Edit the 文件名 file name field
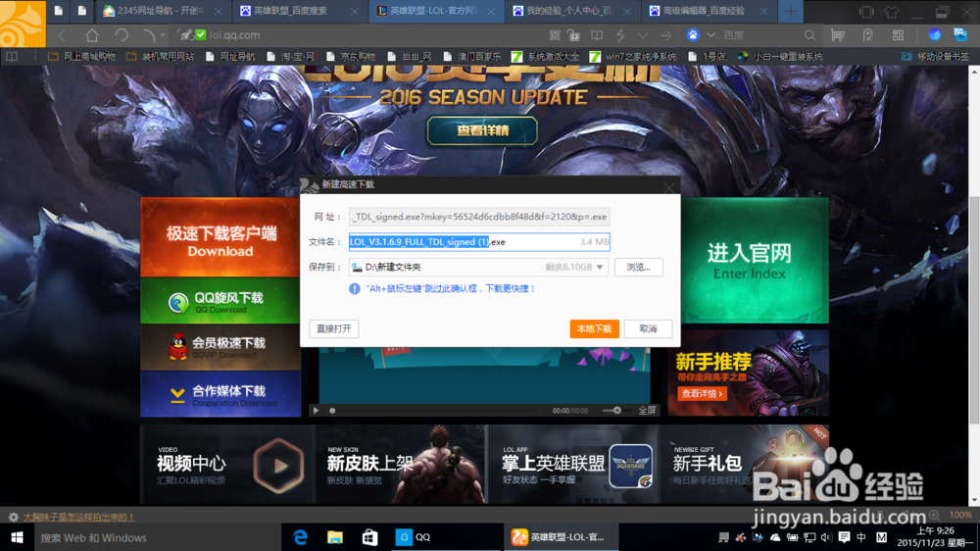The image size is (980, 551). pyautogui.click(x=479, y=242)
